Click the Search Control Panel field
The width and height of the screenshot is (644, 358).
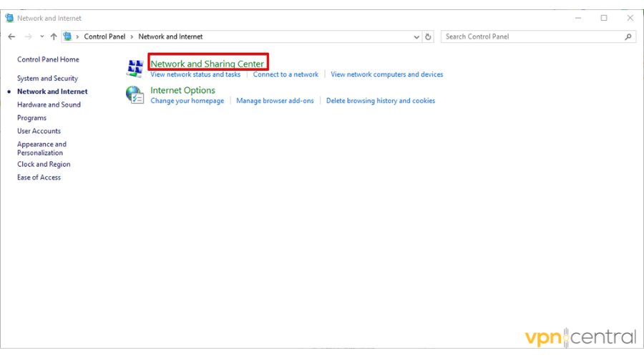tap(532, 37)
